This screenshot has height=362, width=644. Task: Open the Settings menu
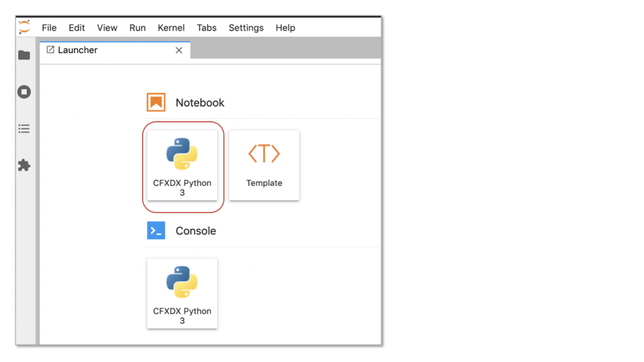[x=246, y=27]
